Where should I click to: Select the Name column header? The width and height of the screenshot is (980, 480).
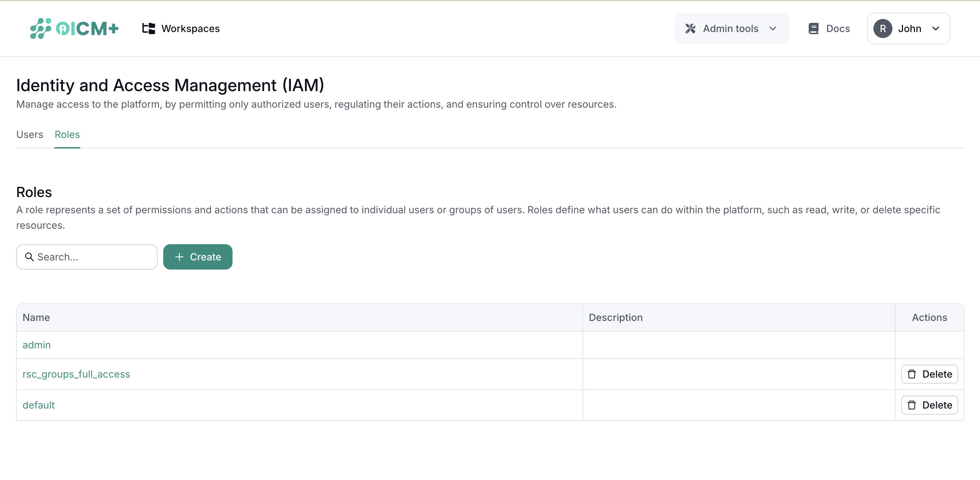(36, 317)
